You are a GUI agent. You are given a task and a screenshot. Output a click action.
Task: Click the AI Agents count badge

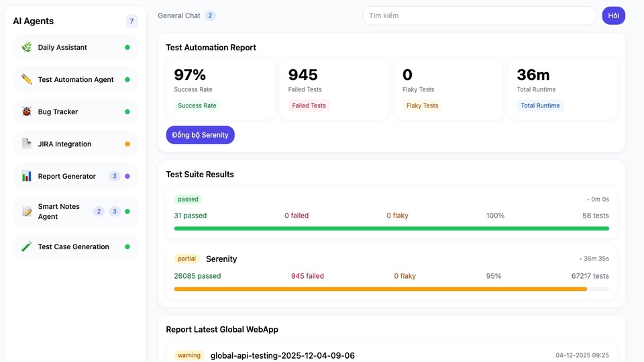tap(131, 21)
